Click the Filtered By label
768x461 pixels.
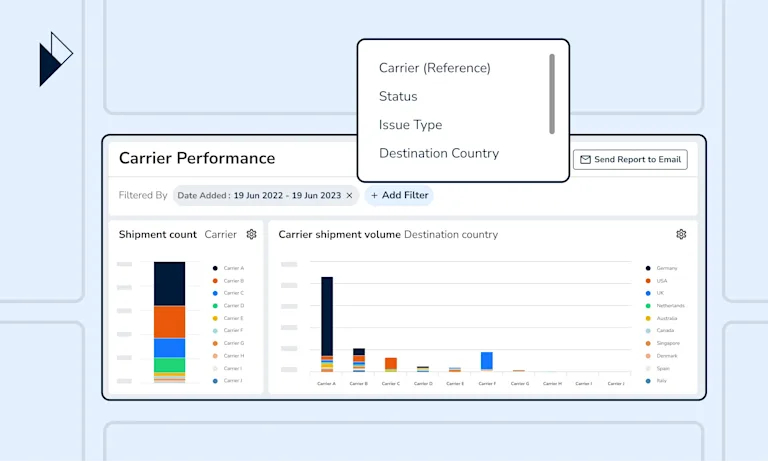(143, 195)
